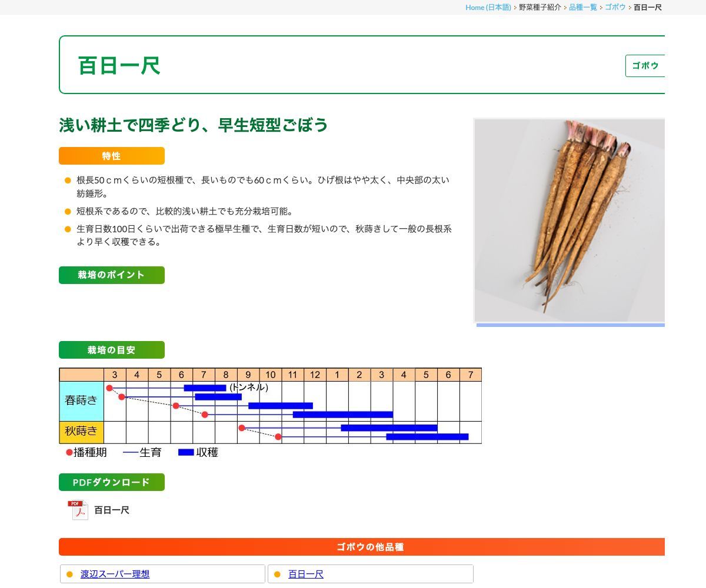Select the ゴボウ breadcrumb link
706x588 pixels.
(x=615, y=8)
